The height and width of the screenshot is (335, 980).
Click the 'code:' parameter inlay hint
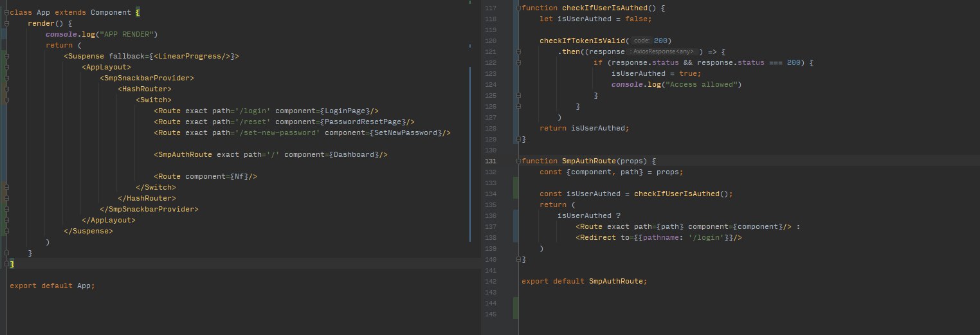pos(641,41)
